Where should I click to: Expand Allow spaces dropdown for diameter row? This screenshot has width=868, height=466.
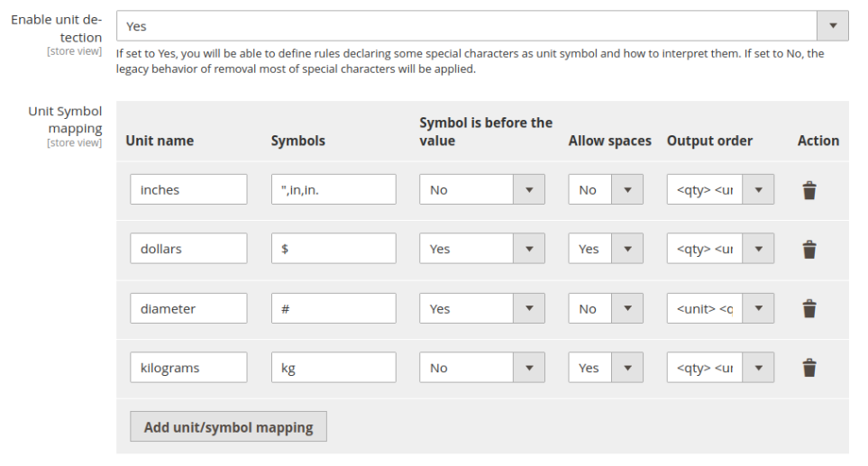604,308
